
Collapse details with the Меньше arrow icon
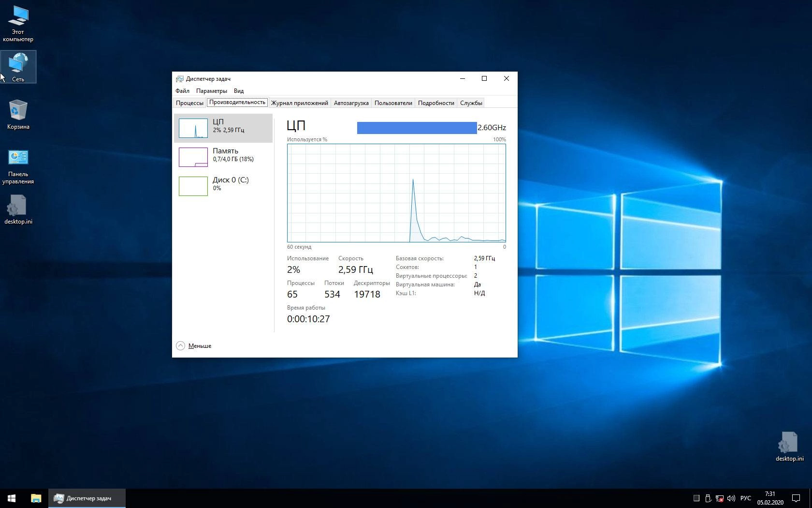pos(180,345)
